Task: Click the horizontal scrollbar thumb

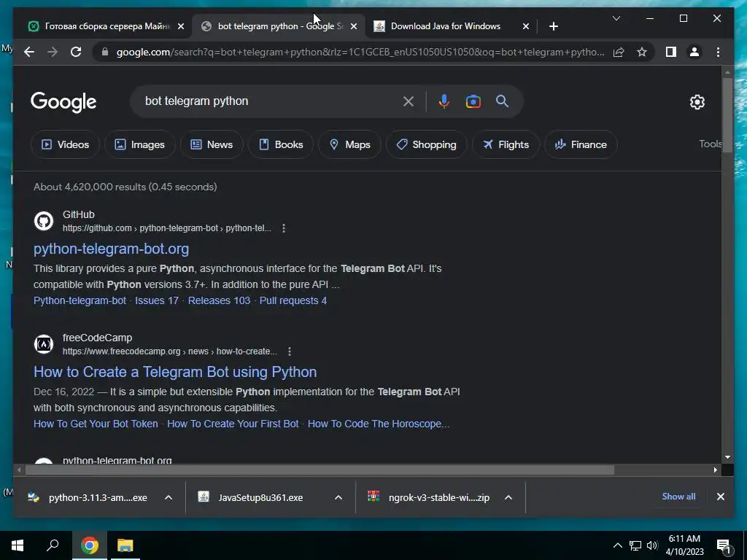Action: pyautogui.click(x=320, y=470)
